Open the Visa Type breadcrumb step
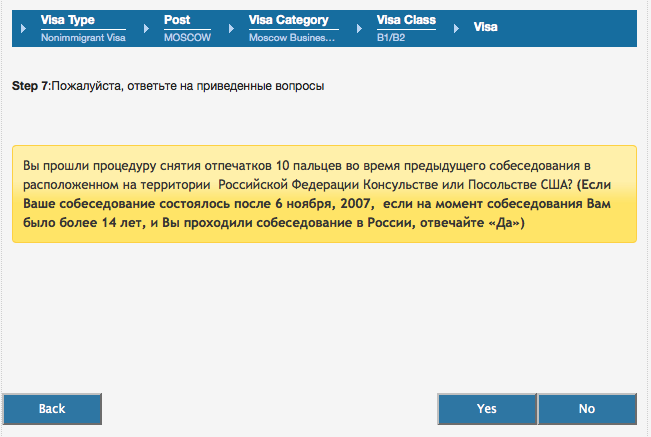651x437 pixels. pyautogui.click(x=68, y=19)
